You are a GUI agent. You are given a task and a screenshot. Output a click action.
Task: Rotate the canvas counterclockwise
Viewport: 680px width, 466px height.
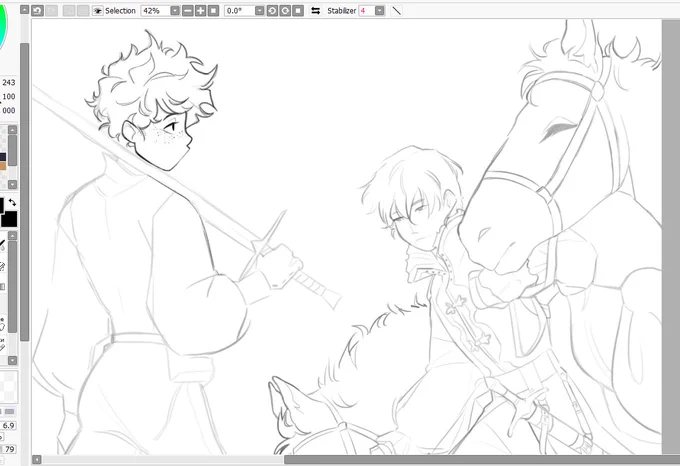(x=272, y=11)
